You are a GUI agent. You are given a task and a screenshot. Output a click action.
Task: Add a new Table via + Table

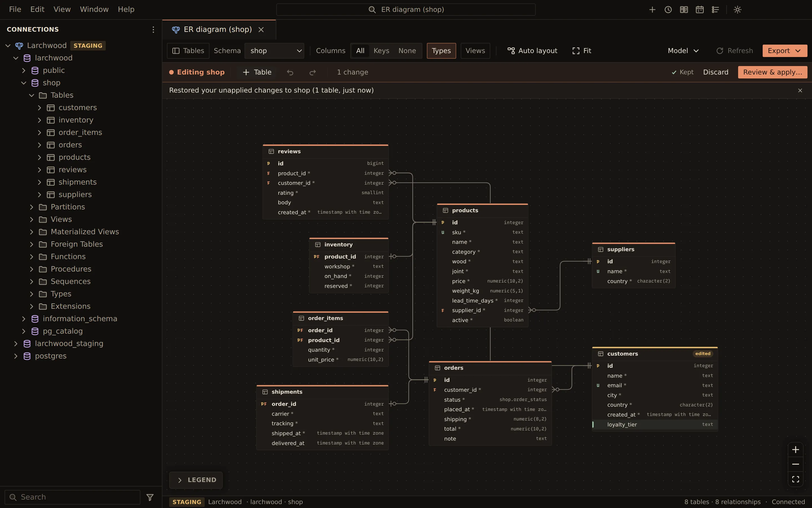[x=257, y=72]
